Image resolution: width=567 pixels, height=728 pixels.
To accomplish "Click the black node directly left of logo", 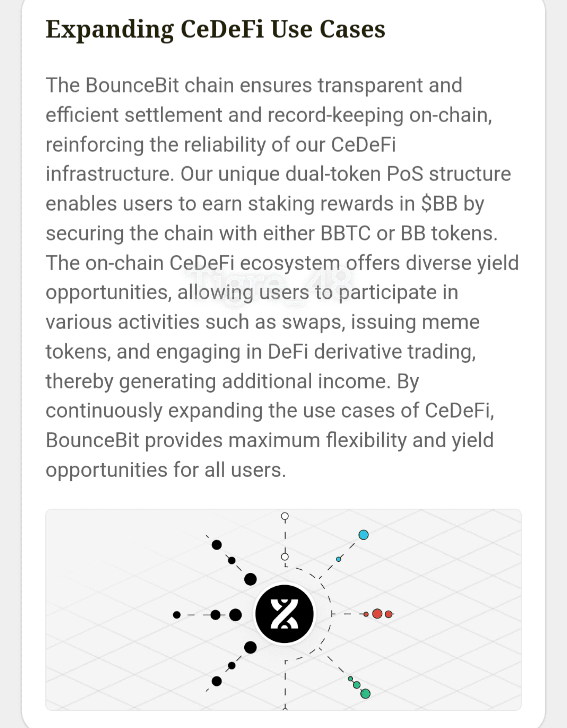I will (236, 615).
